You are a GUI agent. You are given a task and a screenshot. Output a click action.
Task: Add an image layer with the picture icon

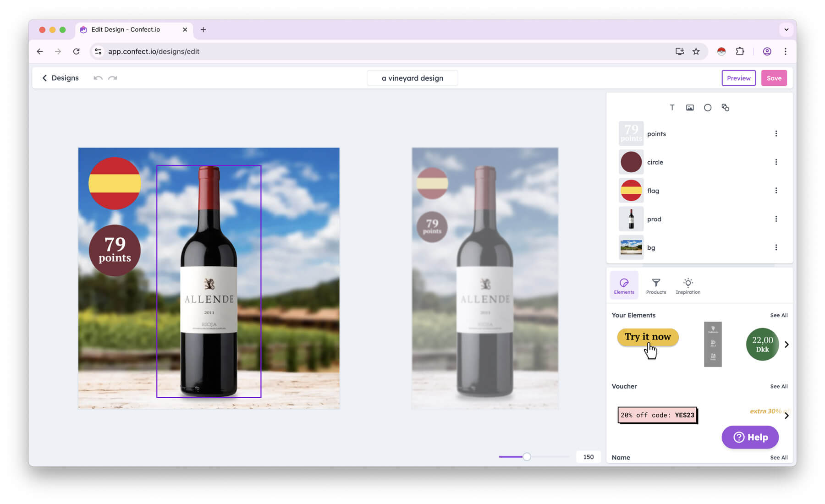[x=690, y=108]
